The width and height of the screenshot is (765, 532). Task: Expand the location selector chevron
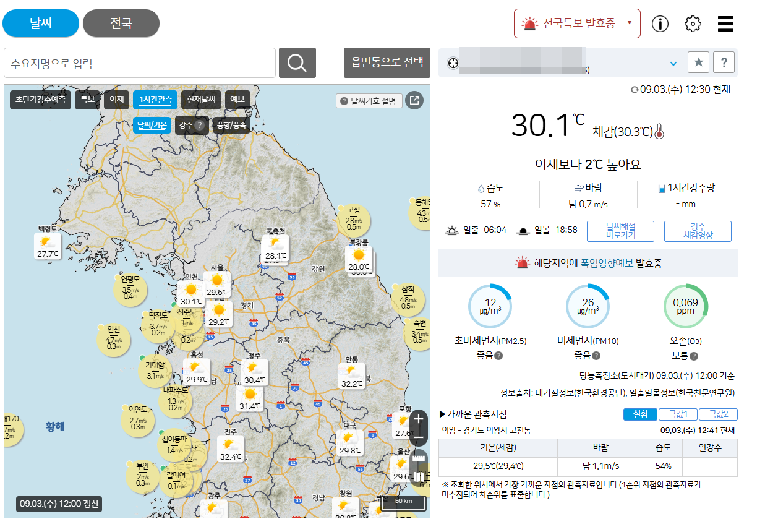point(673,63)
